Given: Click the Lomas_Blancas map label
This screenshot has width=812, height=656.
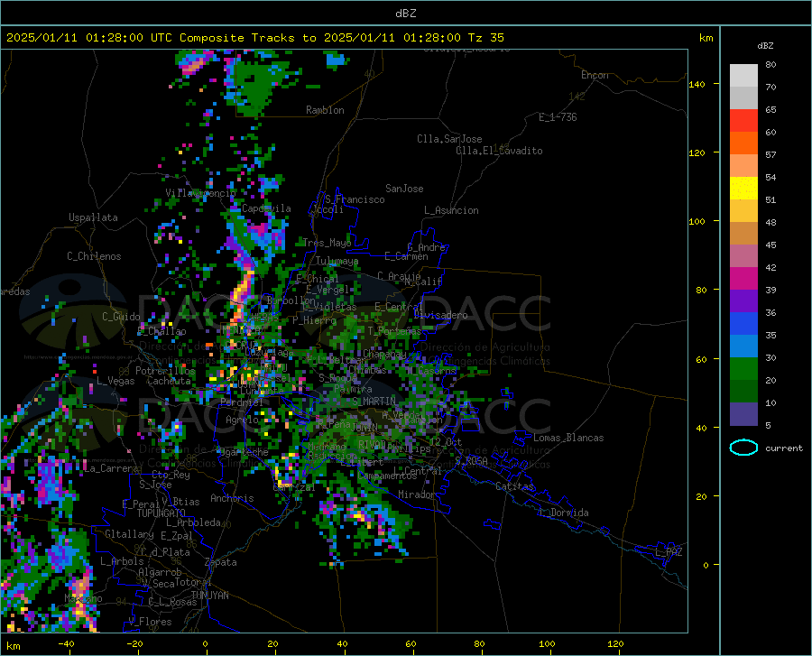Looking at the screenshot, I should (568, 438).
